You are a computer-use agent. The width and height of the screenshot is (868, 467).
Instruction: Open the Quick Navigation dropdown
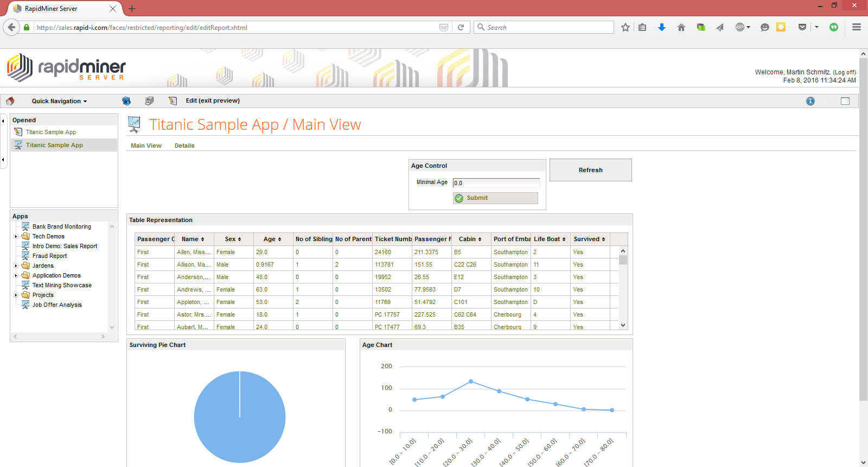point(59,101)
